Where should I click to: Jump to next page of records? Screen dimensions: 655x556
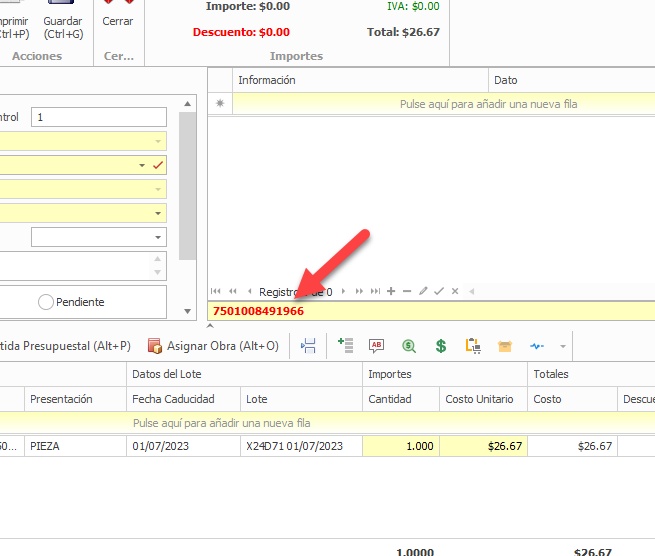pos(359,291)
